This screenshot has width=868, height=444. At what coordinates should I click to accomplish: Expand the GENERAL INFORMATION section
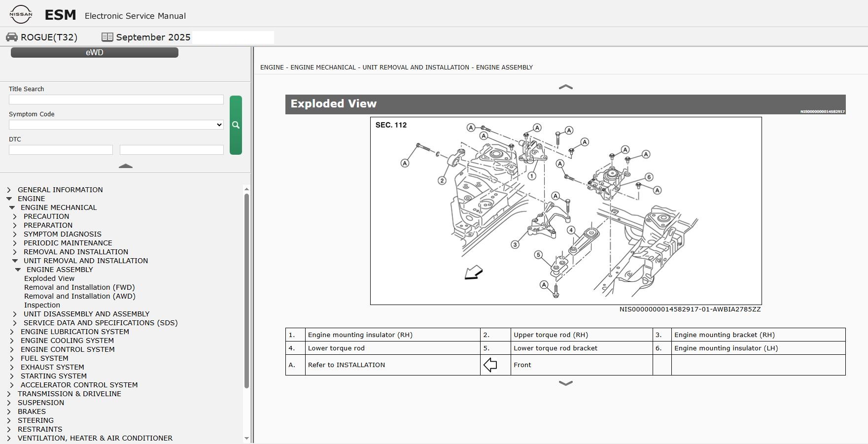(9, 190)
